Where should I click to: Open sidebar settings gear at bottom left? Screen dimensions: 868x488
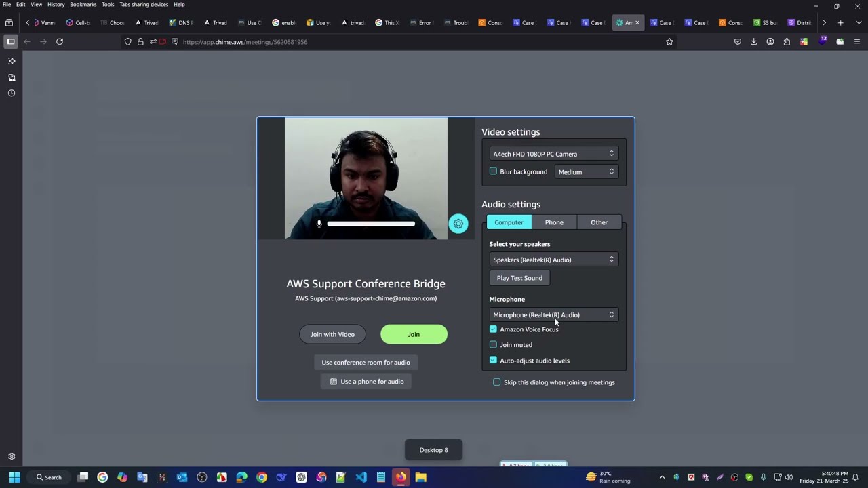[x=12, y=457]
